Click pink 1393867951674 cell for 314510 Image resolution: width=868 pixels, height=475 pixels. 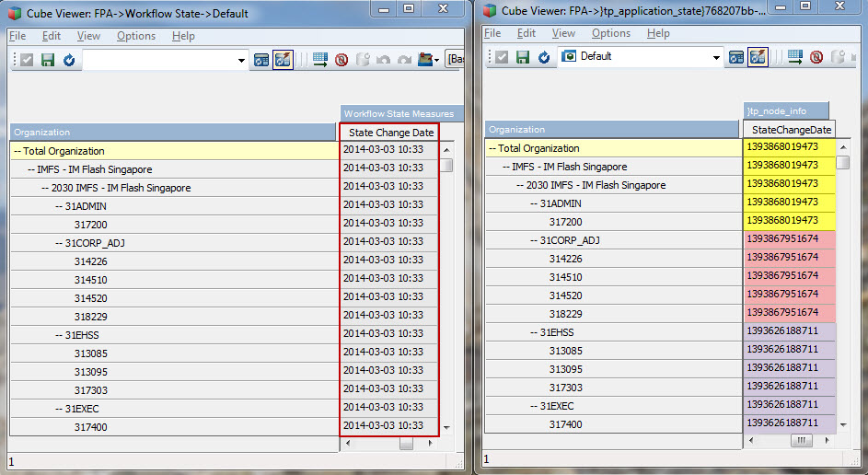pos(789,275)
